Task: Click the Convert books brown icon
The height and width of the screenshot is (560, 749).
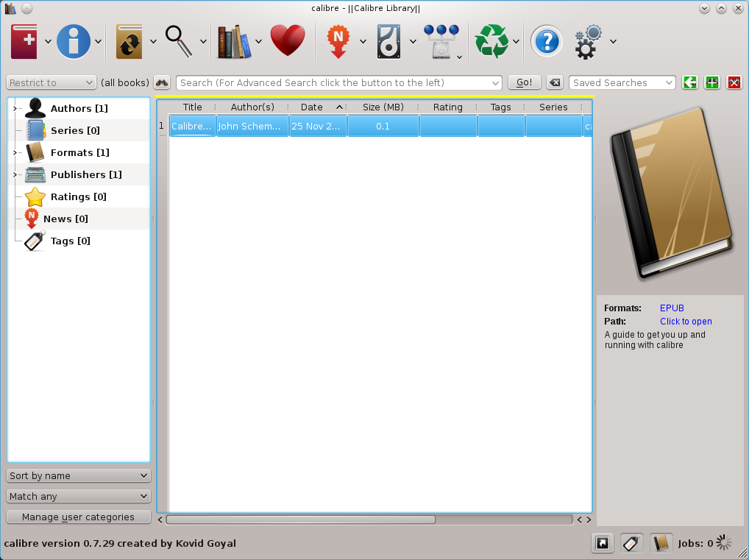Action: click(129, 41)
